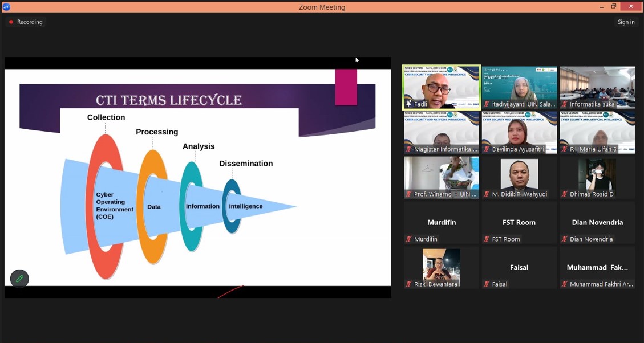Restore down the Zoom Meeting window

point(614,7)
